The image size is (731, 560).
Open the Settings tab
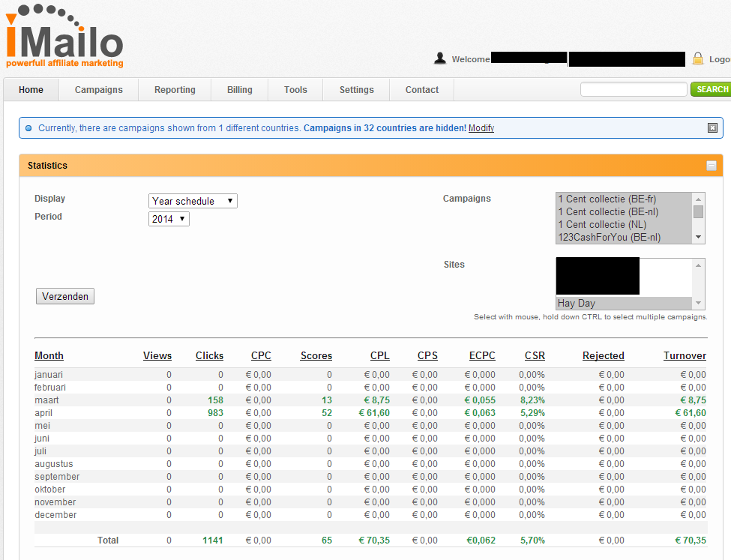point(356,89)
